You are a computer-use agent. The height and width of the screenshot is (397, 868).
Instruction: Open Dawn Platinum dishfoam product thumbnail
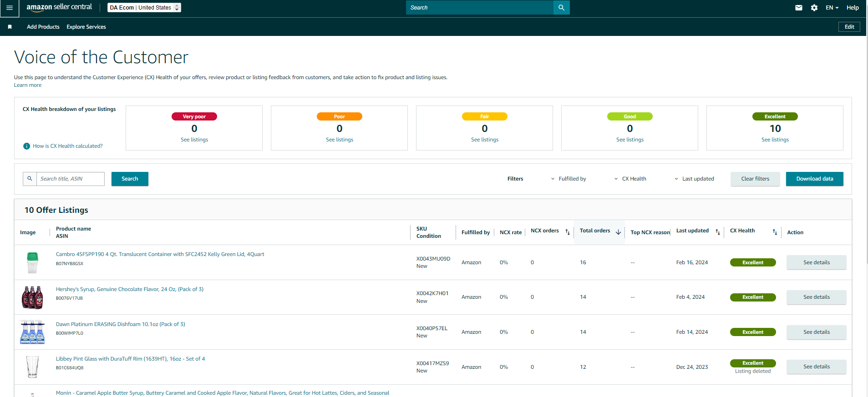pyautogui.click(x=32, y=332)
